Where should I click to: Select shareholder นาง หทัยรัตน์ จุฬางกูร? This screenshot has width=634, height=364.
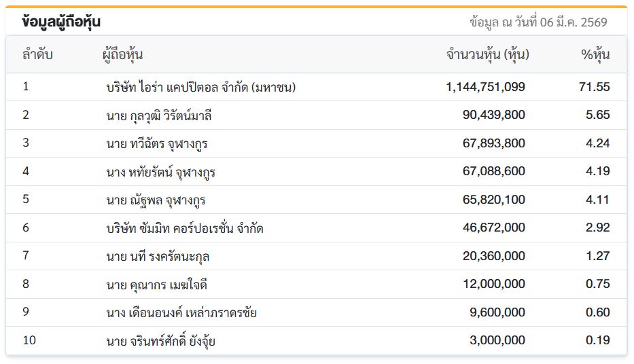tap(161, 172)
